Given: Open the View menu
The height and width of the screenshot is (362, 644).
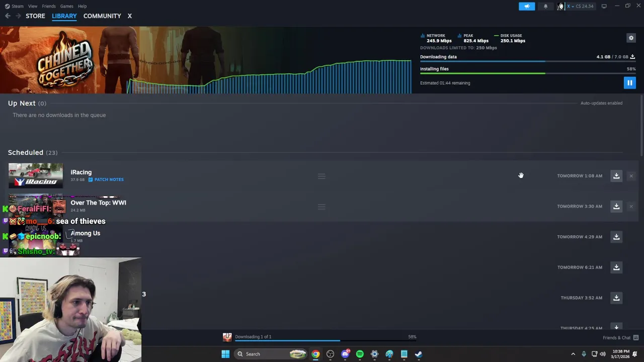Looking at the screenshot, I should pos(33,6).
